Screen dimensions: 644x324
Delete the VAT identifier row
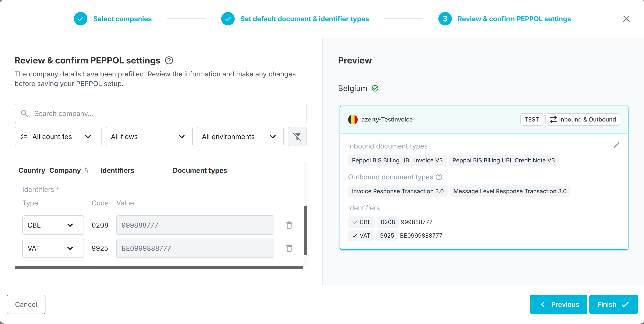tap(289, 248)
